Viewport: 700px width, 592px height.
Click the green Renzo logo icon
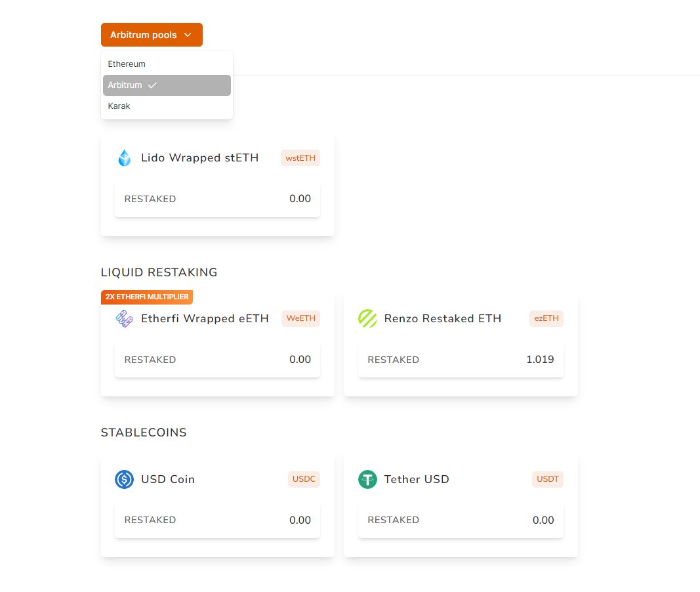click(368, 318)
